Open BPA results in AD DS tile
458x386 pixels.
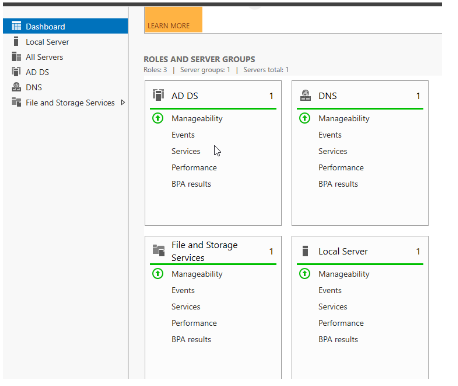(191, 184)
